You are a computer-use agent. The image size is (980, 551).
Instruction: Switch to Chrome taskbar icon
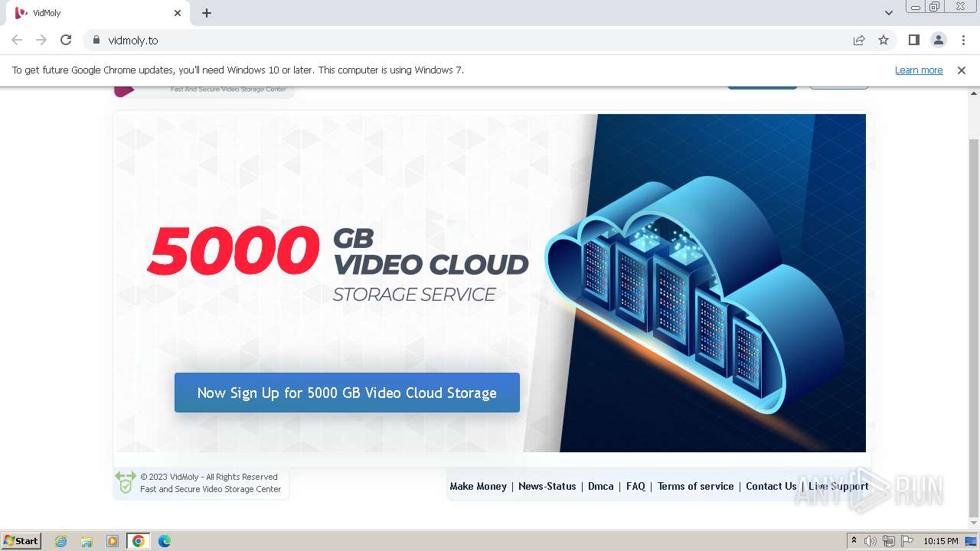[138, 541]
